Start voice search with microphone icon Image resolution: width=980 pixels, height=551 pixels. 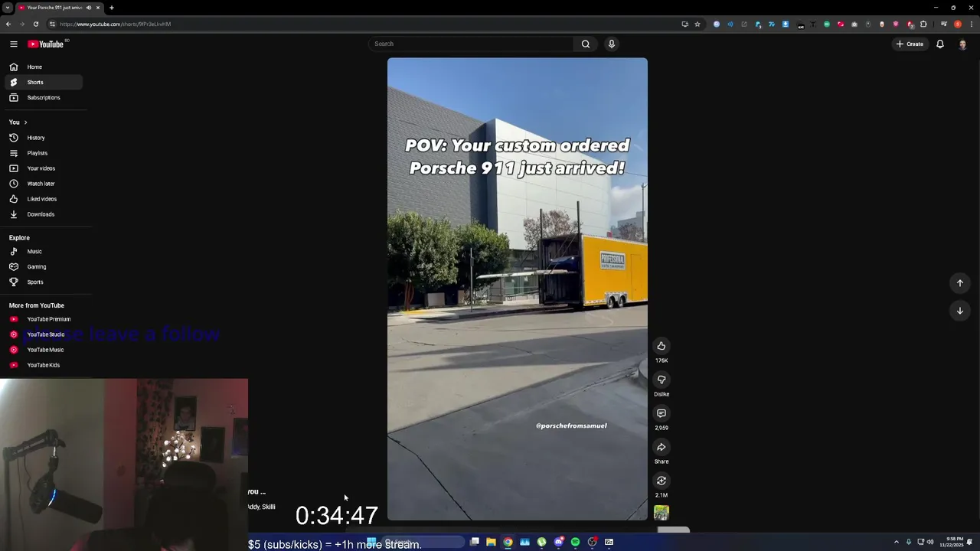click(612, 44)
